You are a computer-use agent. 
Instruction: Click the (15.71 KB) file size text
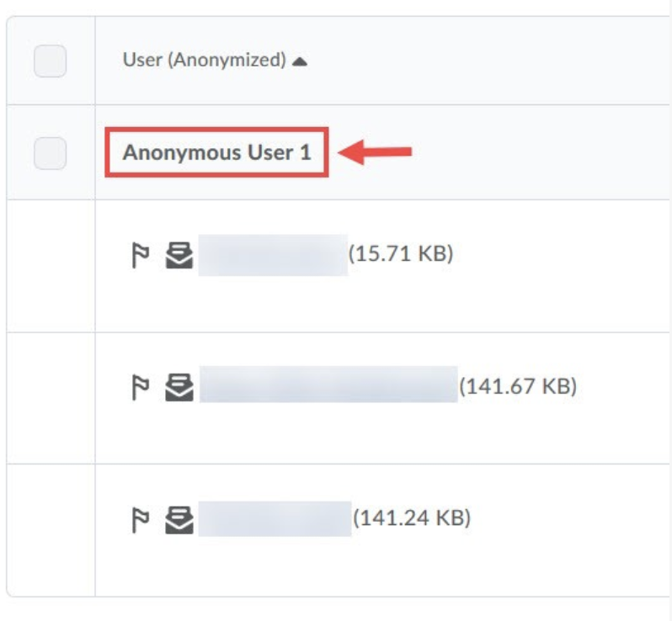[401, 253]
